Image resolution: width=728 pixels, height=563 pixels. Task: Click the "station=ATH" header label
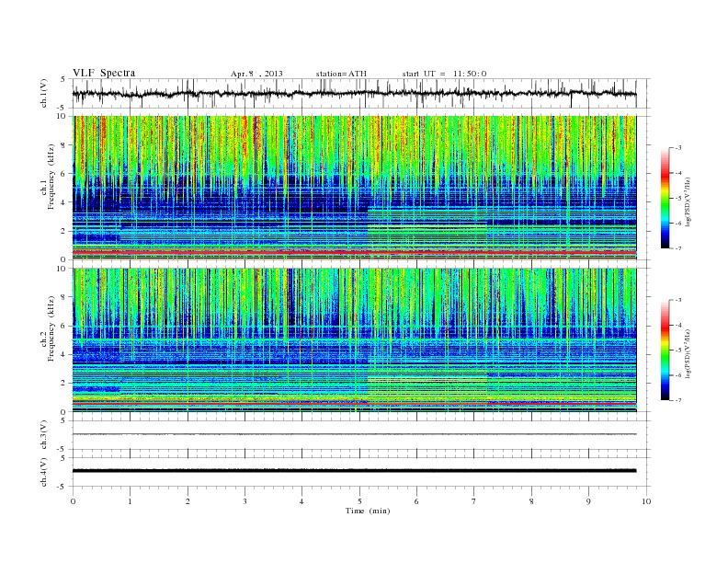pos(341,74)
